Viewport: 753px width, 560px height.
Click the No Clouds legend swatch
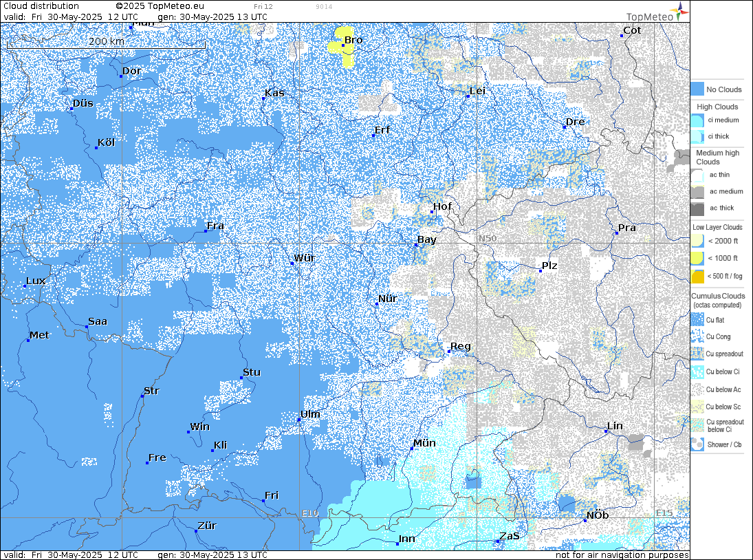(697, 89)
